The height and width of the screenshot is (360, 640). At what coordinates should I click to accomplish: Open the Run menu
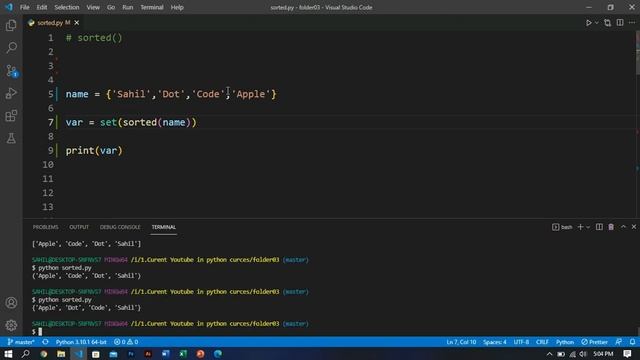[128, 7]
